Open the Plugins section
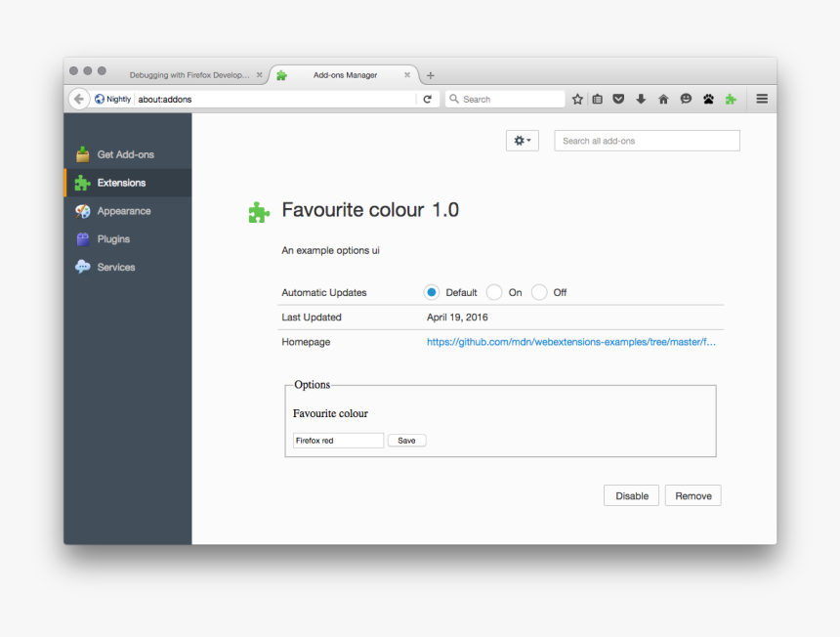 click(x=128, y=239)
